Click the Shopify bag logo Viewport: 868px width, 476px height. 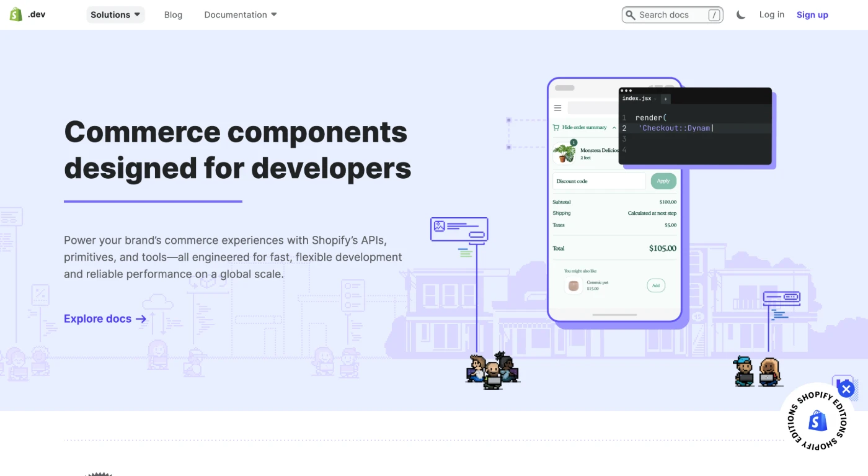pyautogui.click(x=16, y=14)
